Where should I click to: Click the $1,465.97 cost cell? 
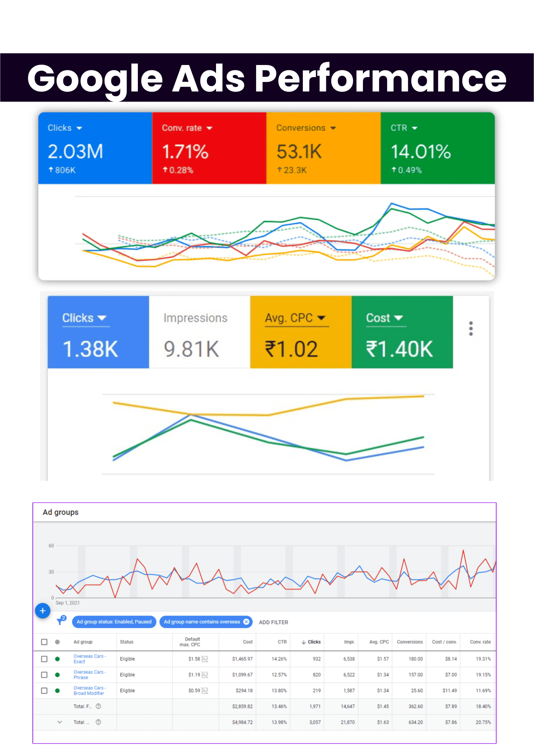coord(242,659)
